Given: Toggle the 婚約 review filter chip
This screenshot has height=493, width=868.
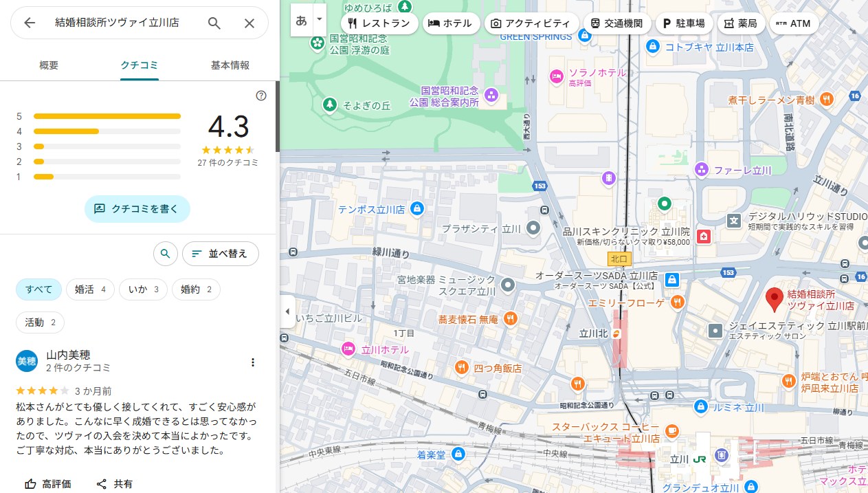Looking at the screenshot, I should [196, 289].
